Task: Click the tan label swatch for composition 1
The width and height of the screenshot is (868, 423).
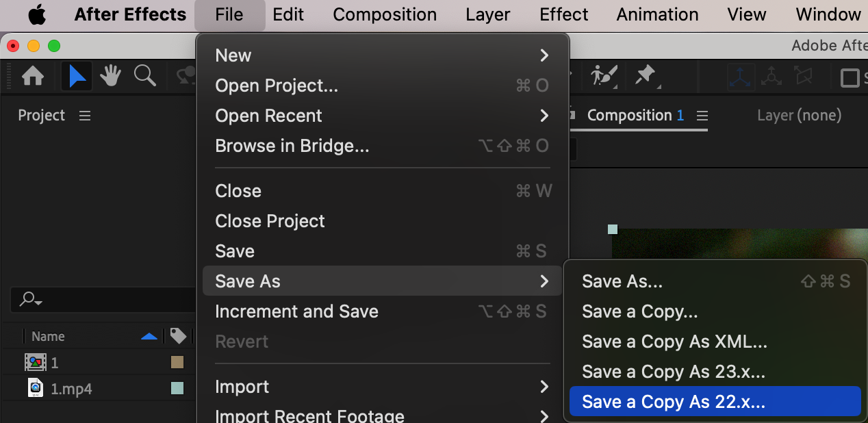Action: pos(177,362)
